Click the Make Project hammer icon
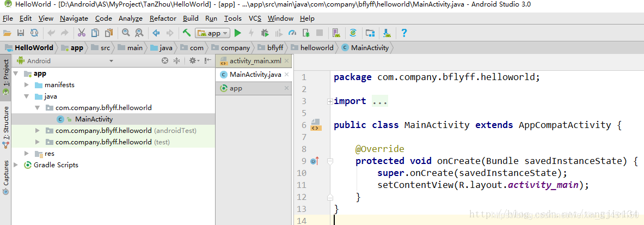Image resolution: width=644 pixels, height=225 pixels. pyautogui.click(x=187, y=33)
